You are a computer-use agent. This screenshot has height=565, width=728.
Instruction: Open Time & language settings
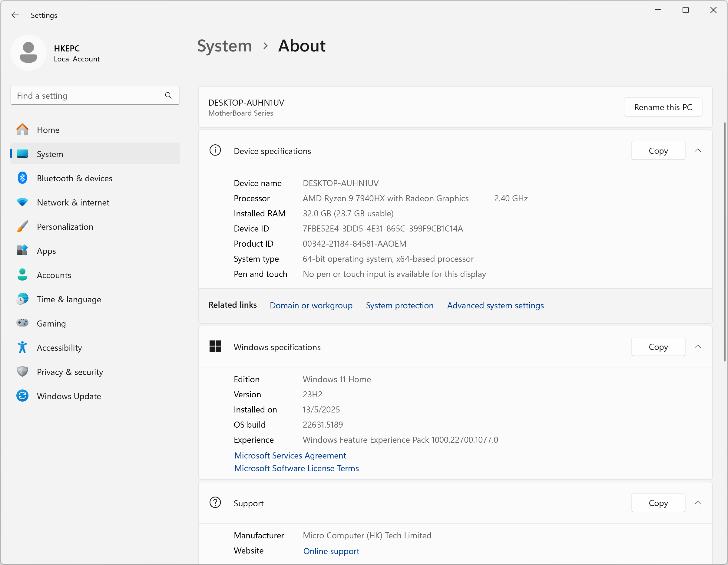click(69, 299)
